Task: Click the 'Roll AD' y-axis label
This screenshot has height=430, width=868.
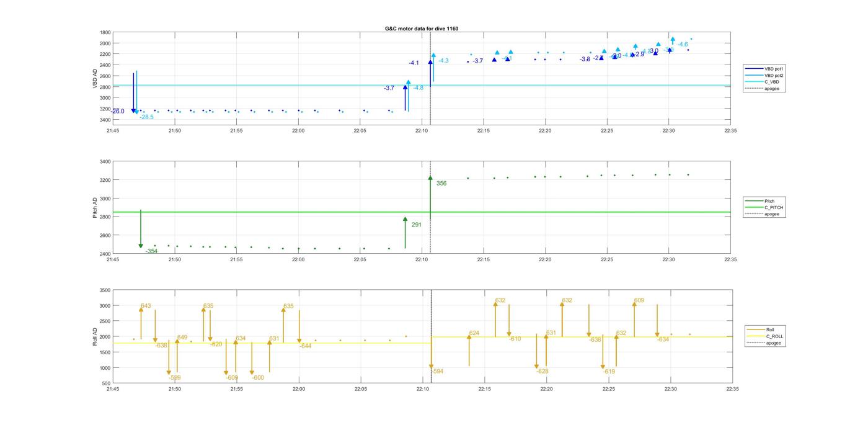Action: tap(95, 336)
